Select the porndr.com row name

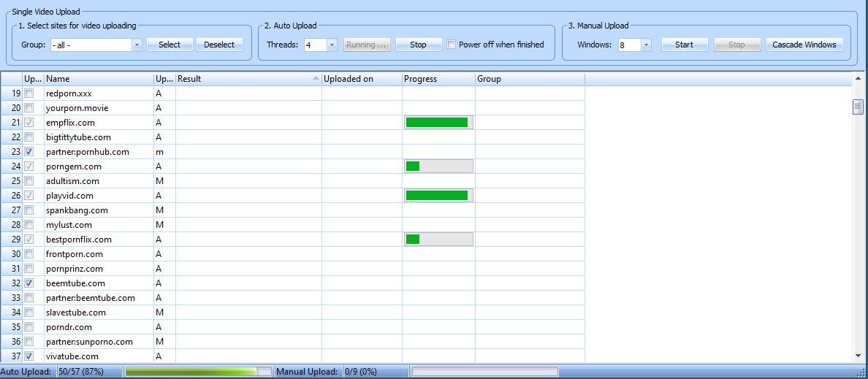click(x=69, y=328)
